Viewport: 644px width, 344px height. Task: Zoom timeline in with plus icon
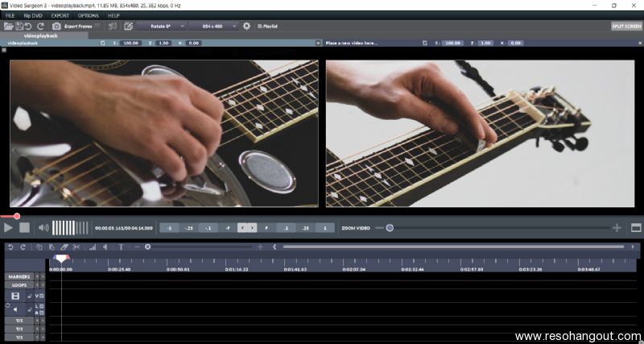pyautogui.click(x=260, y=247)
